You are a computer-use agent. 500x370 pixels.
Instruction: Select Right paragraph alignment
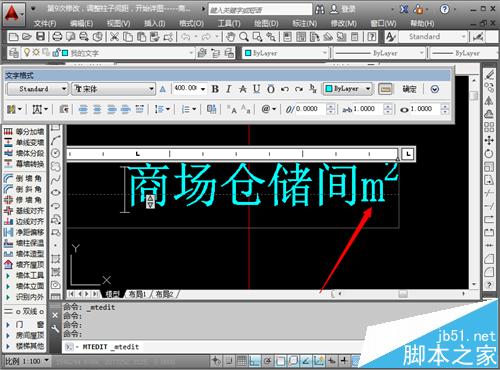[x=111, y=109]
